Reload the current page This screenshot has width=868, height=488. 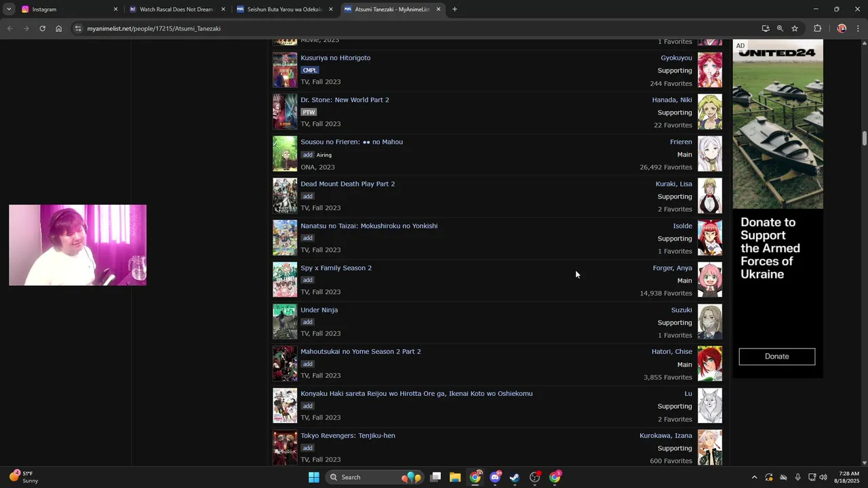pos(42,28)
